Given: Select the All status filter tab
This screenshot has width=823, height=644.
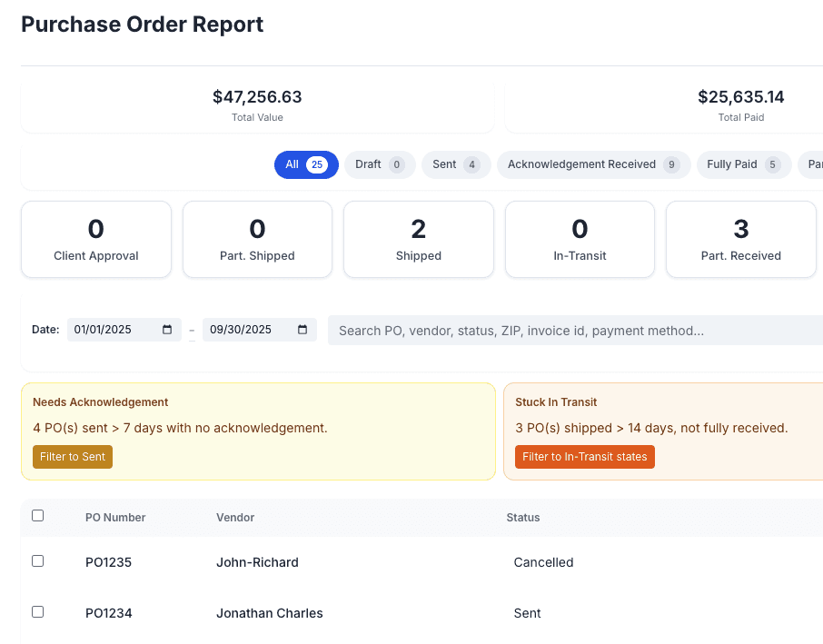Looking at the screenshot, I should (306, 164).
